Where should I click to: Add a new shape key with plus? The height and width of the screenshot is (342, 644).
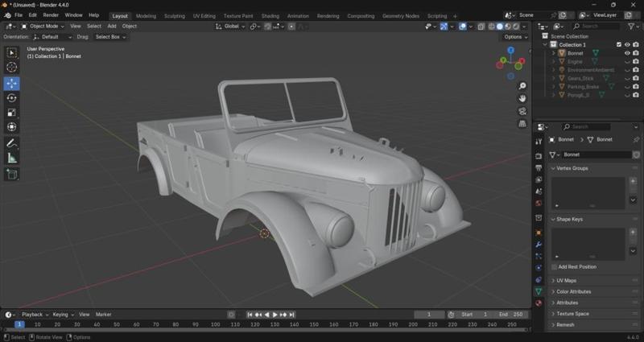tap(633, 233)
